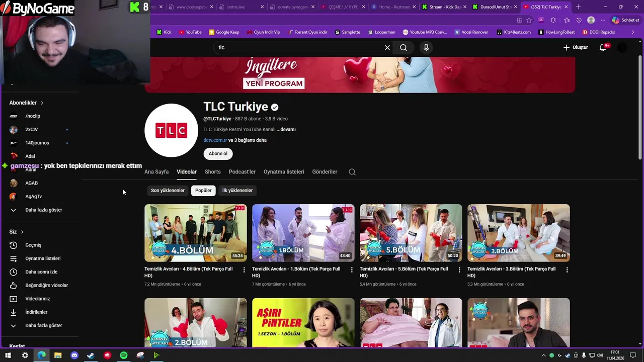Switch to the Gönderiler channel tab
The width and height of the screenshot is (644, 362).
(x=325, y=172)
